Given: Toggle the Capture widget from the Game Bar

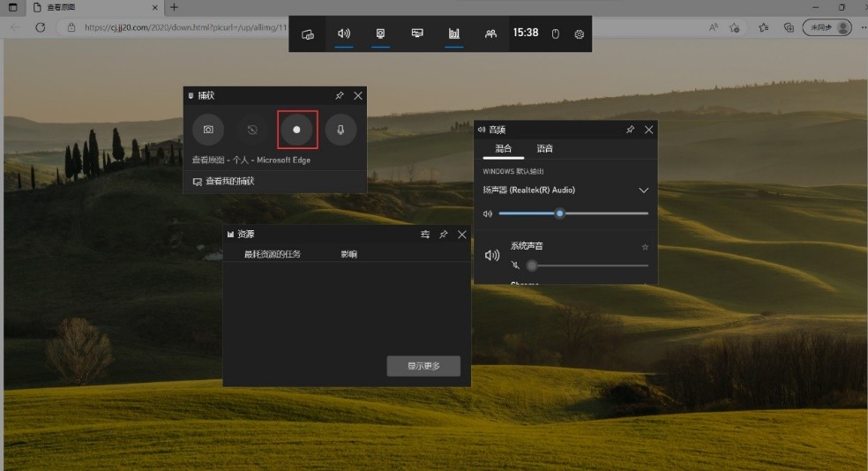Looking at the screenshot, I should [x=380, y=34].
